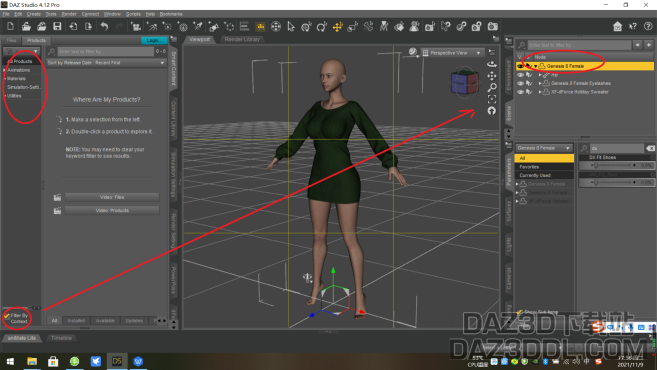Viewport: 657px width, 370px height.
Task: Switch to Timeline tab
Action: (62, 338)
